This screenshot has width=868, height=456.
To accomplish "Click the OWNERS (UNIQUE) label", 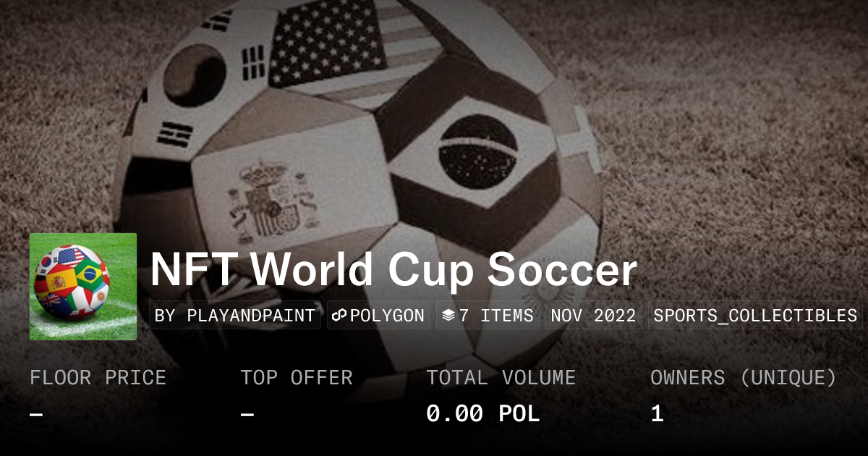I will 744,378.
